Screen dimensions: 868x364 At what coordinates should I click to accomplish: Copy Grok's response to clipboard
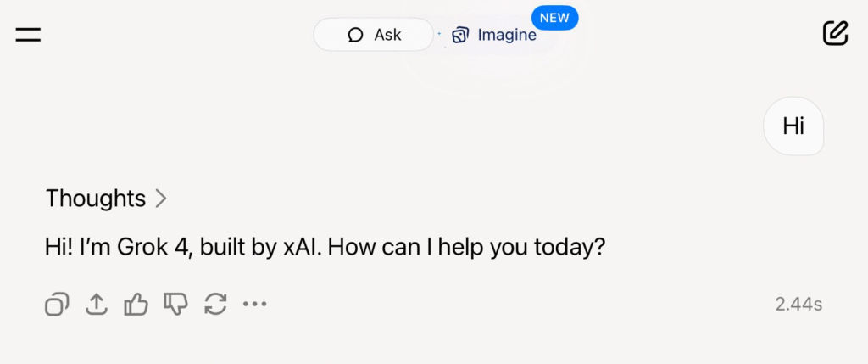pos(57,304)
